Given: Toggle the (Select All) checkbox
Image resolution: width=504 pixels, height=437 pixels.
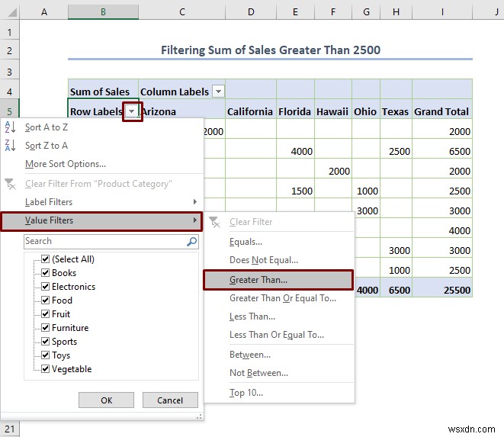Looking at the screenshot, I should [45, 259].
